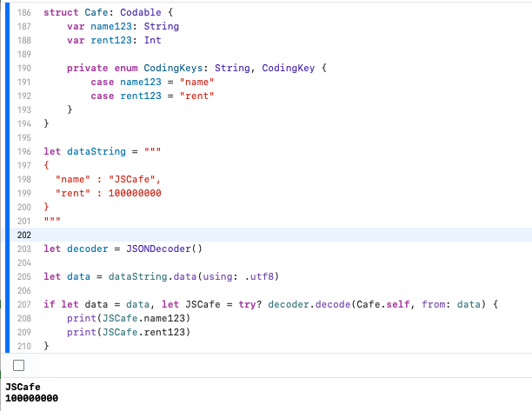Select the 'Cafe' struct name on line 186

tap(96, 12)
